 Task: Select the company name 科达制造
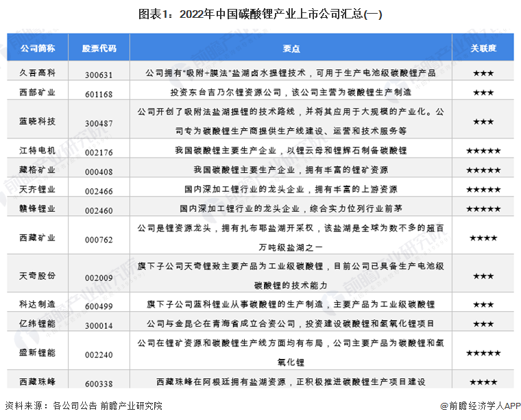pyautogui.click(x=37, y=304)
